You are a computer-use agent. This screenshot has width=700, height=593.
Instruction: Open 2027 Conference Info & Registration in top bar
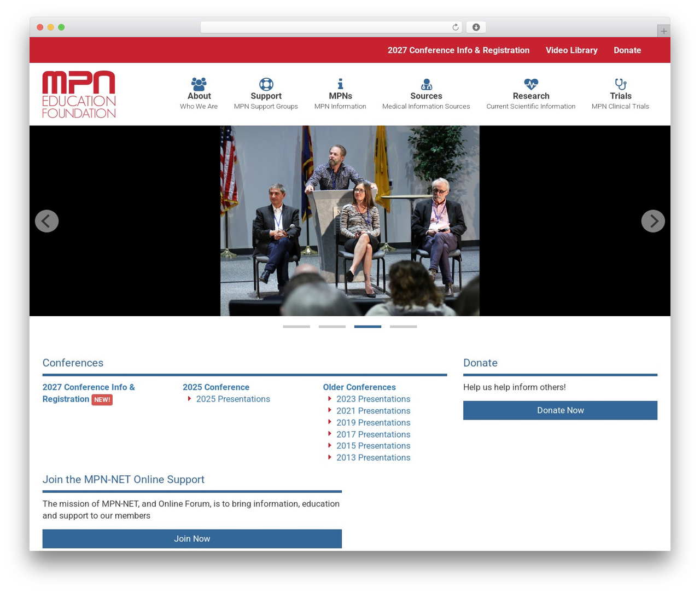click(x=458, y=50)
